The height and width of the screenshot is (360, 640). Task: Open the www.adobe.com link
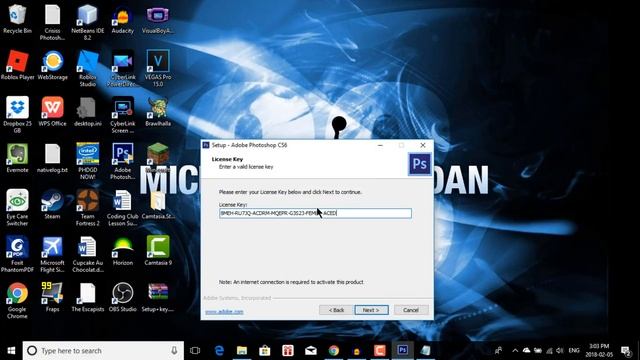coord(224,311)
